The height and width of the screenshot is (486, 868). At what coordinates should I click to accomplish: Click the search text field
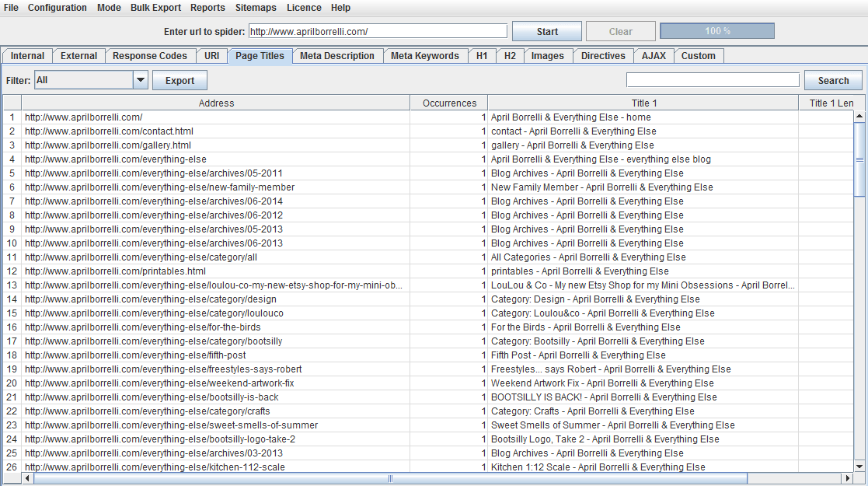click(712, 80)
